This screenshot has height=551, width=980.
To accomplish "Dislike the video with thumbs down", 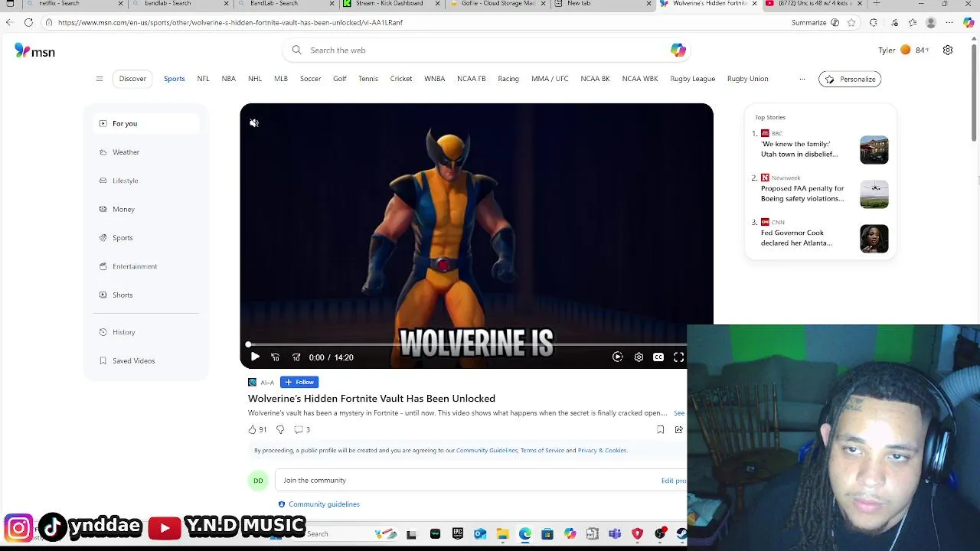I will pos(280,429).
